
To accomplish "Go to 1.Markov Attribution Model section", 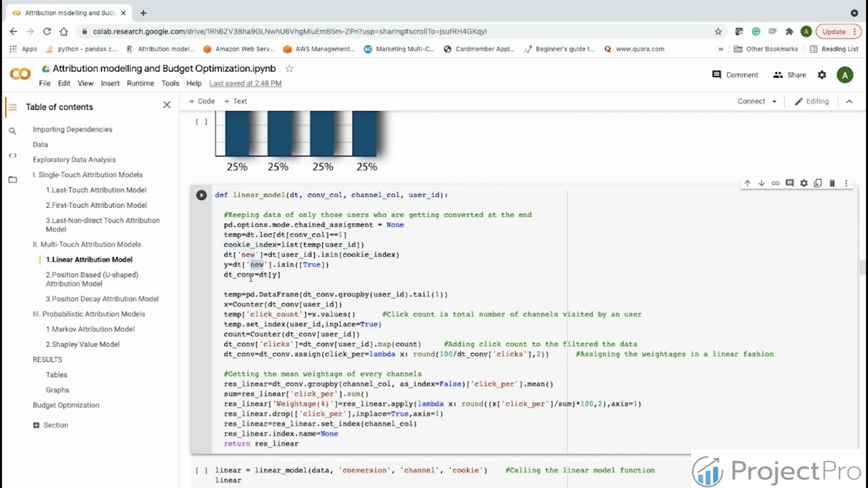I will point(90,329).
